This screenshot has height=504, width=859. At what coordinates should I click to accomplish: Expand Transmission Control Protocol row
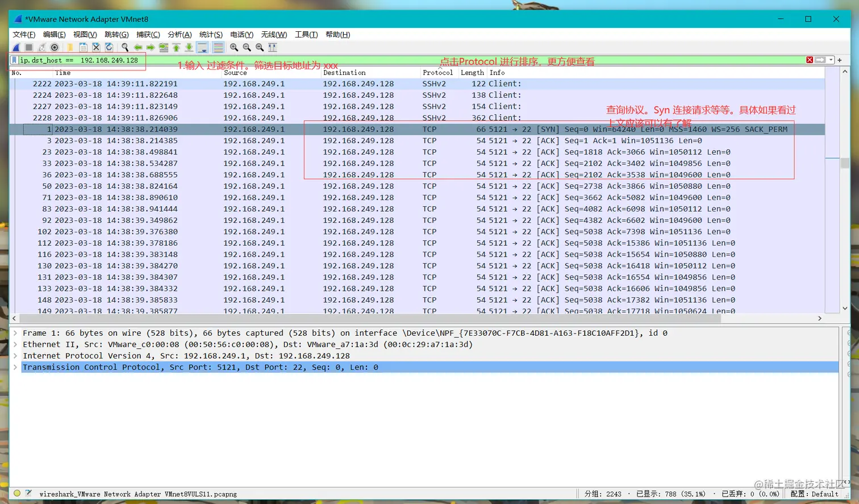pos(15,368)
